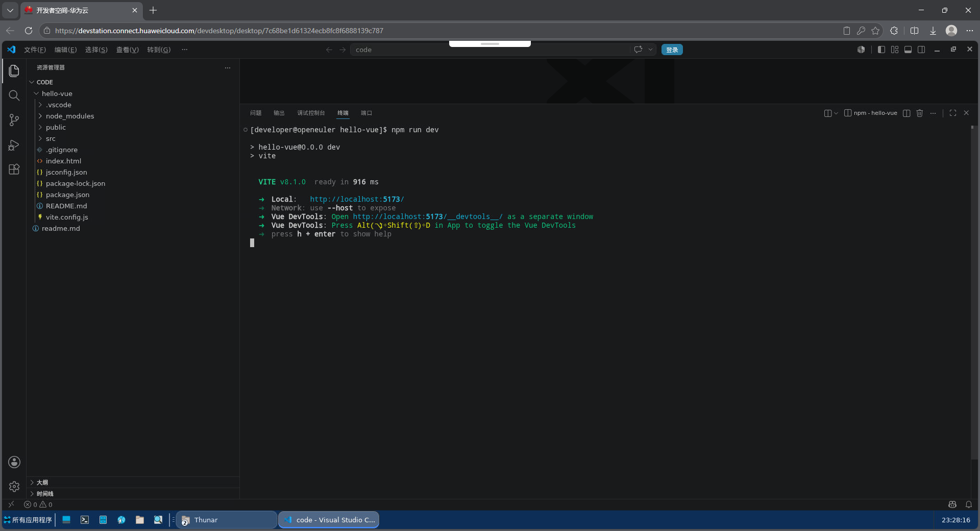Click the browser address bar URL
Image resolution: width=980 pixels, height=531 pixels.
[x=219, y=31]
